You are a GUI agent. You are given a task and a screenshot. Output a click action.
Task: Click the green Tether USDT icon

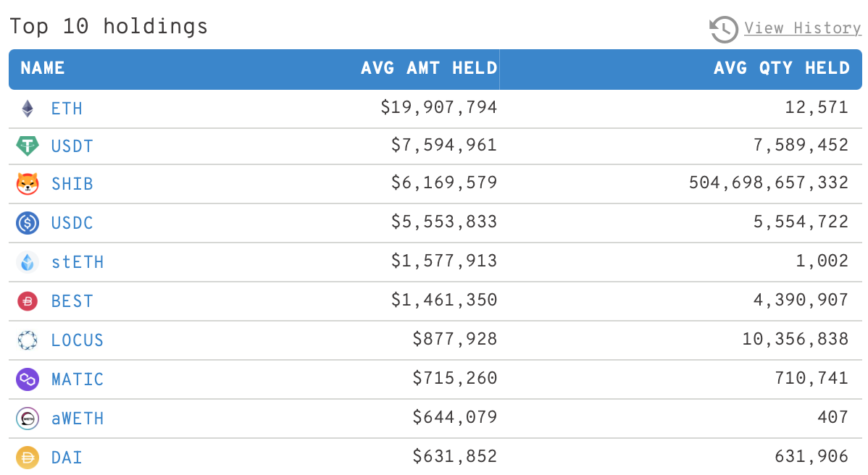click(x=27, y=146)
